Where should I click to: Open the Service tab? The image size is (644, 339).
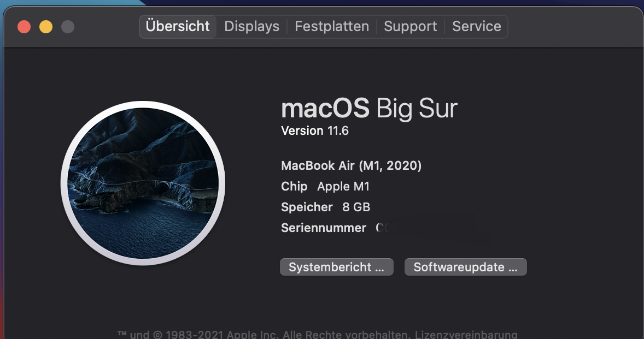[476, 27]
